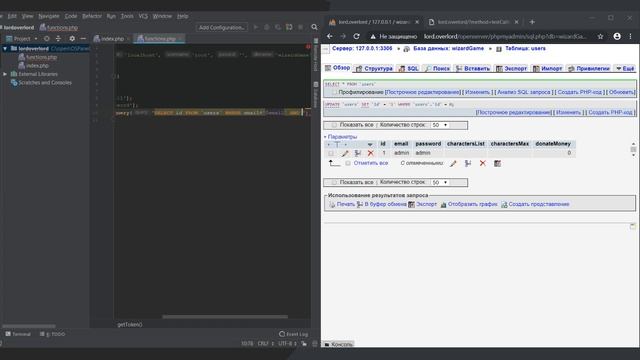Expand the Параметры section
The image size is (640, 360).
pyautogui.click(x=341, y=137)
